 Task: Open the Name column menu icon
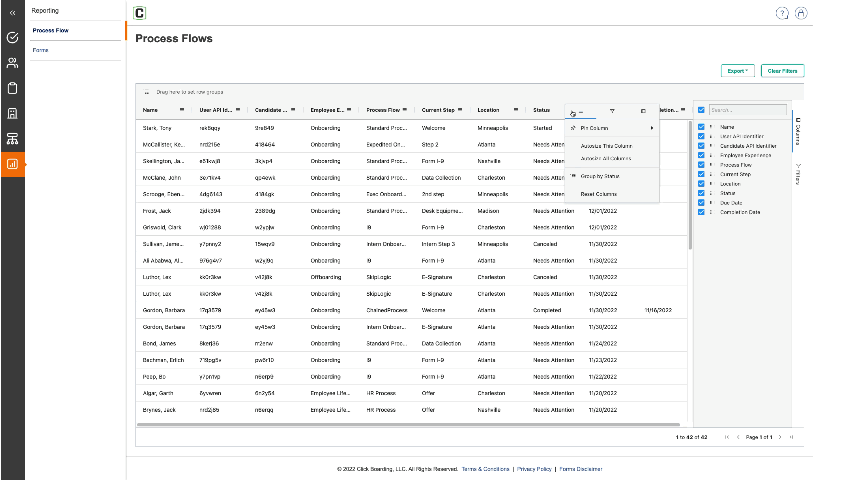point(181,109)
